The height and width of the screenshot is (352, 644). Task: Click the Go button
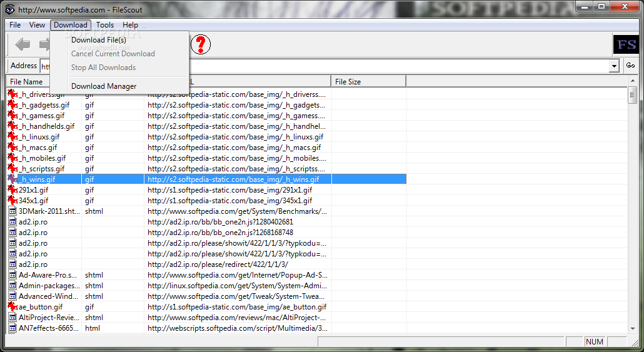coord(630,65)
